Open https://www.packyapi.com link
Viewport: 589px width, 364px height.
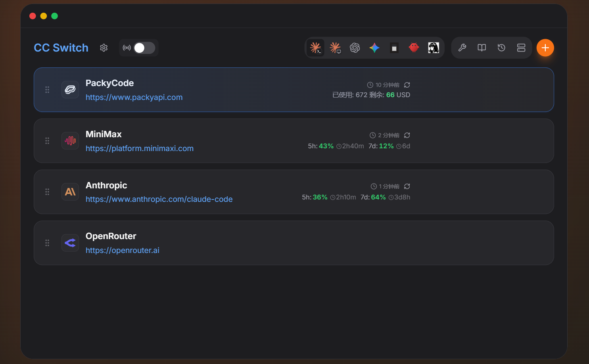(x=134, y=97)
